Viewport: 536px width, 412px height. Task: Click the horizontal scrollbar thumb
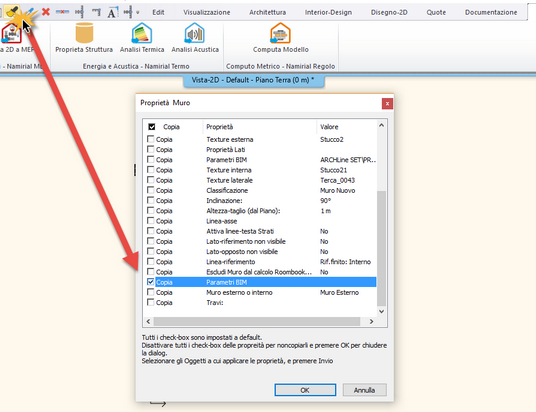257,321
